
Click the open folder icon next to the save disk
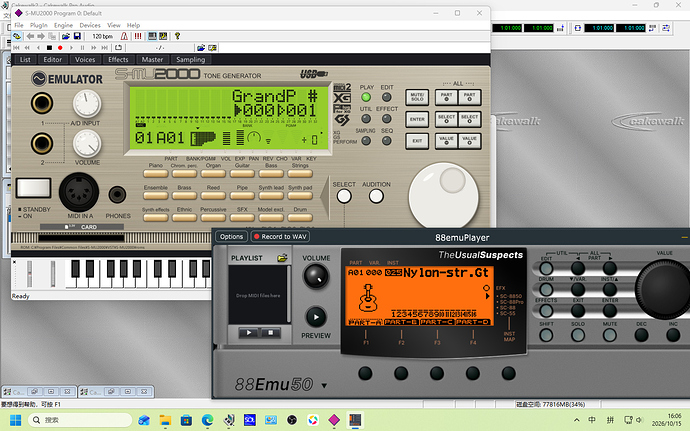coord(66,36)
